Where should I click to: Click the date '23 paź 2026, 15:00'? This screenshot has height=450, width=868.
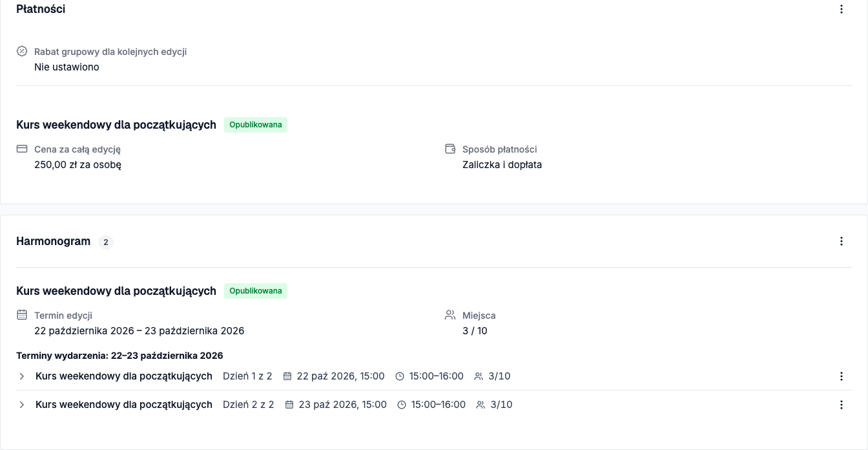(342, 405)
